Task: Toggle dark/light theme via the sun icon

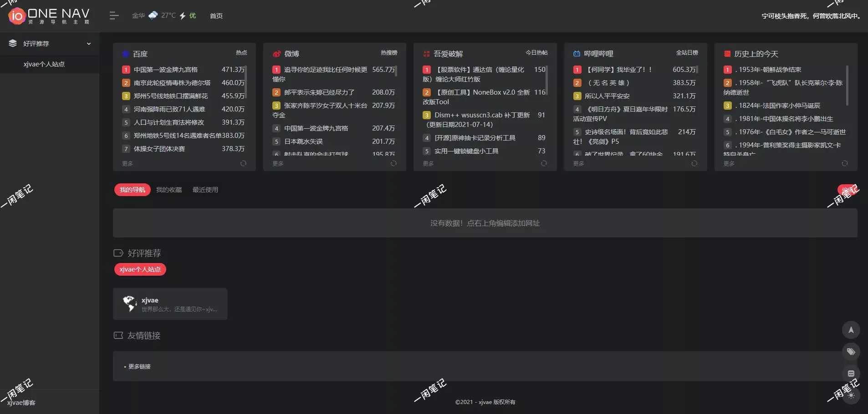Action: tap(851, 395)
